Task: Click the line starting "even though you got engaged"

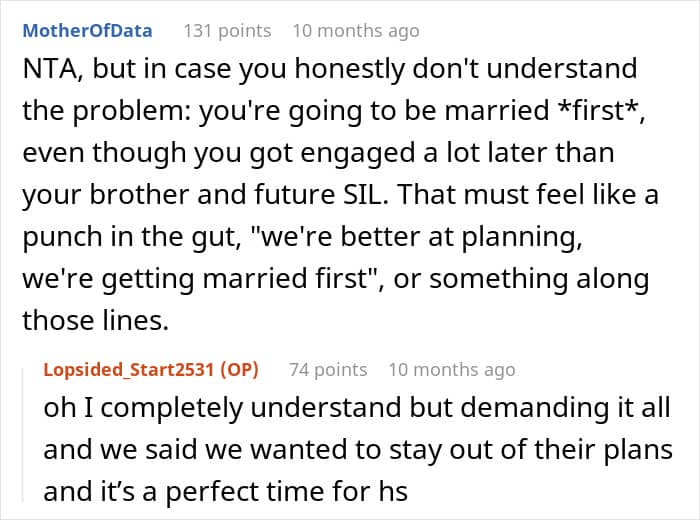Action: [x=318, y=153]
